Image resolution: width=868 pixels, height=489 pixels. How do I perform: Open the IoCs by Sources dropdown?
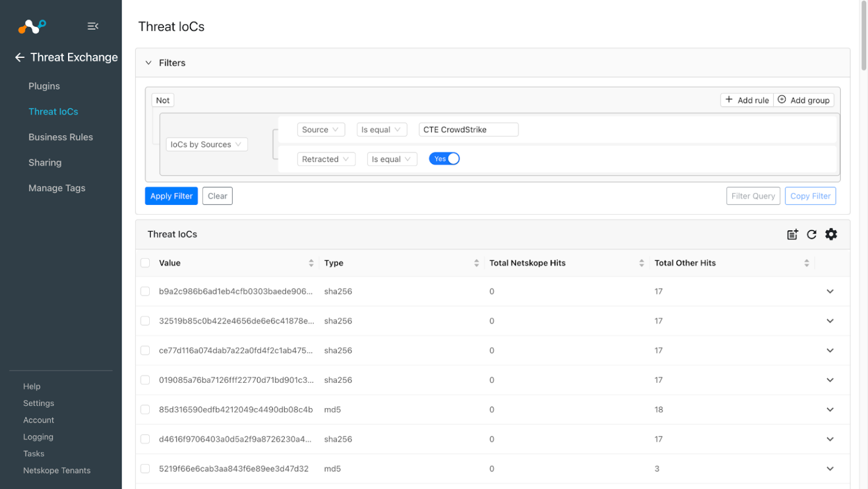point(206,144)
